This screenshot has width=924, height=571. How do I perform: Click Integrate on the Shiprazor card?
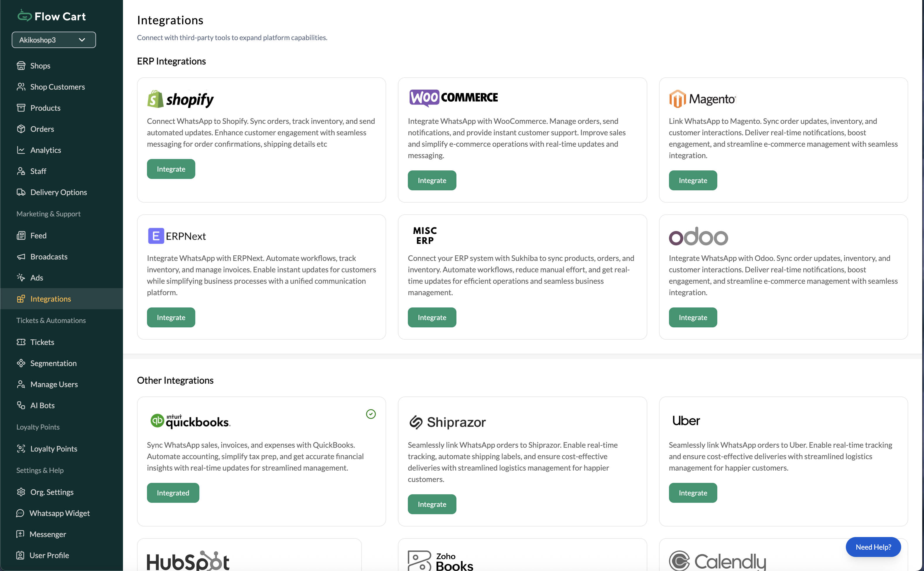tap(432, 504)
